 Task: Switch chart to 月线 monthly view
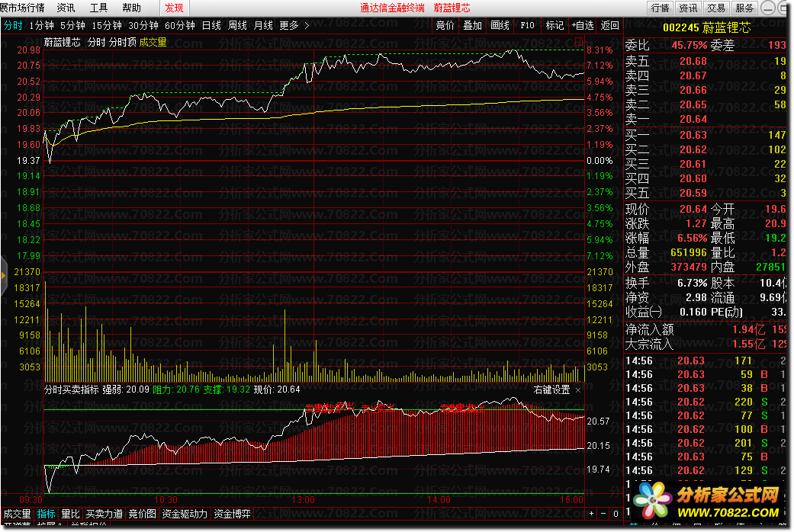point(263,25)
